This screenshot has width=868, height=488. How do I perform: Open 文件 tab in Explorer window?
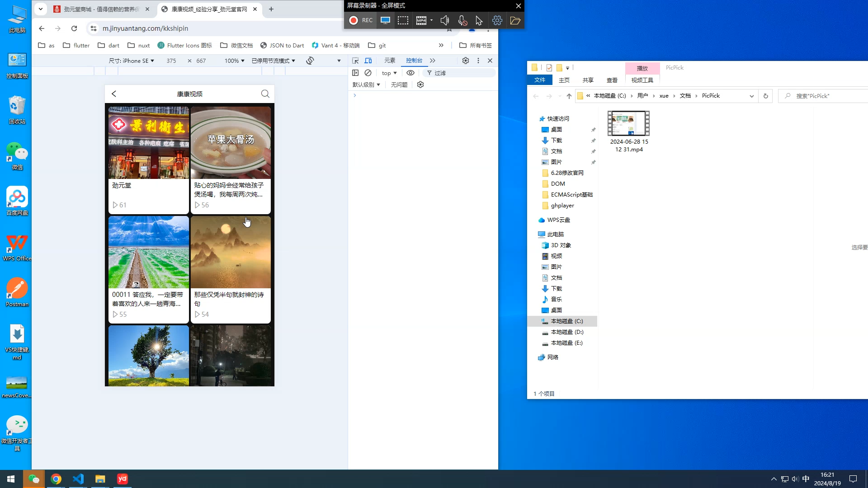(x=540, y=80)
